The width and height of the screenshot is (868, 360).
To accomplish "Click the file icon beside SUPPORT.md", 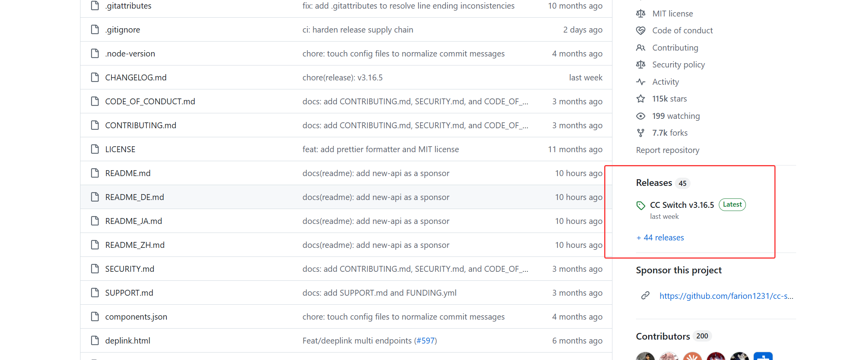I will (95, 293).
